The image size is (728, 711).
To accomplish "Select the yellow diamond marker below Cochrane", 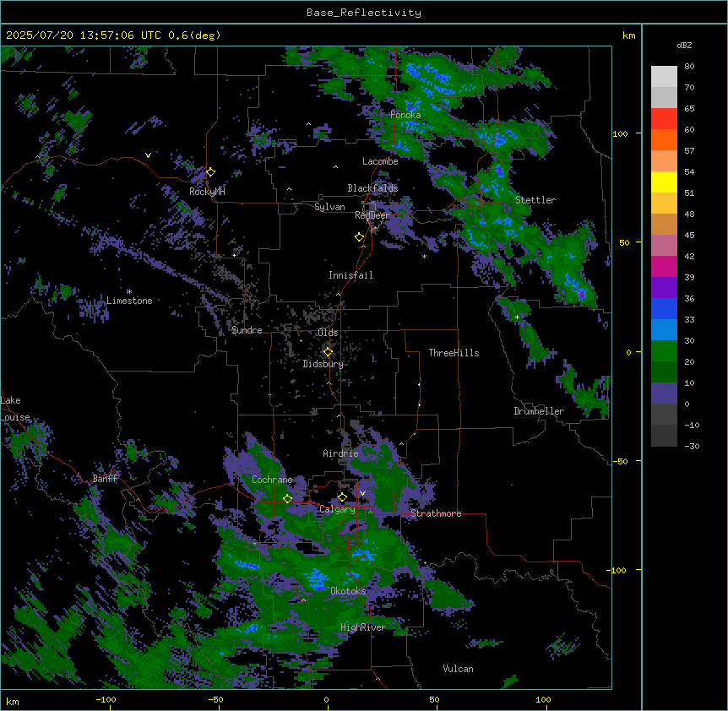I will click(287, 498).
